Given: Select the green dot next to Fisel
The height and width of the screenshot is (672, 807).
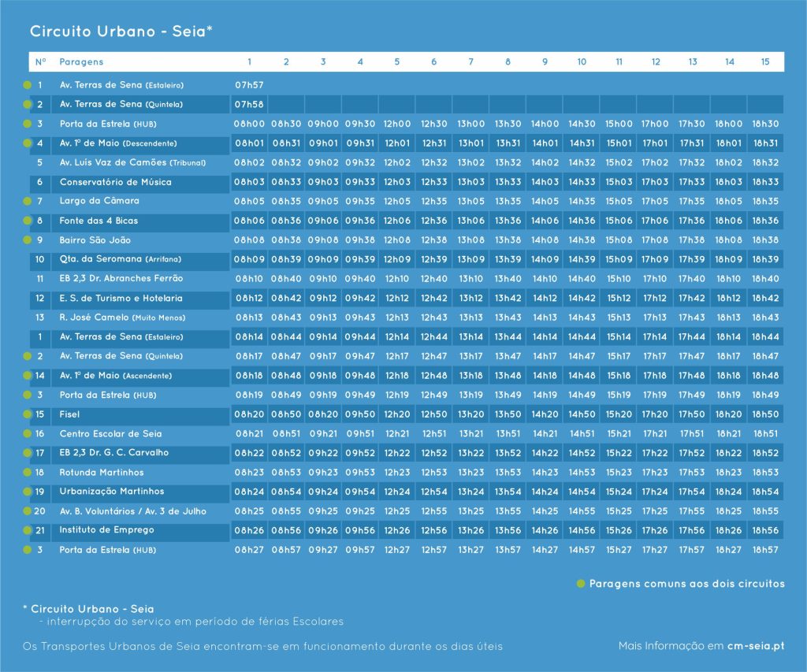Looking at the screenshot, I should click(x=28, y=414).
